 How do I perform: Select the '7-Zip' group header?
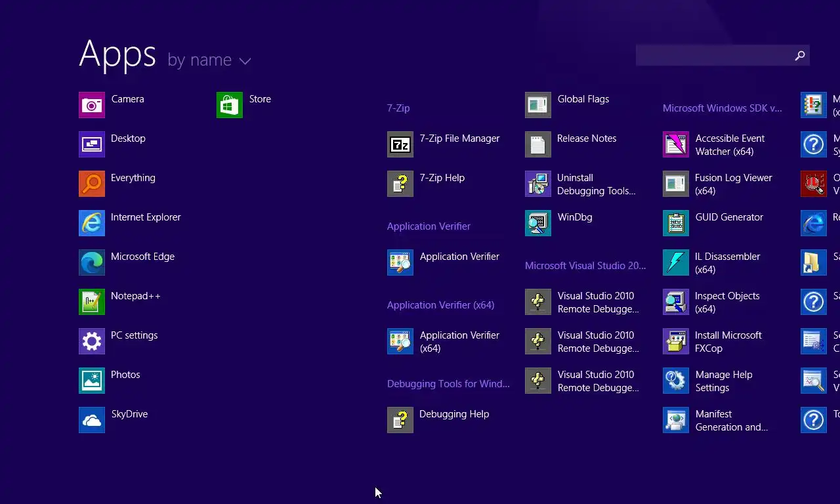point(398,108)
